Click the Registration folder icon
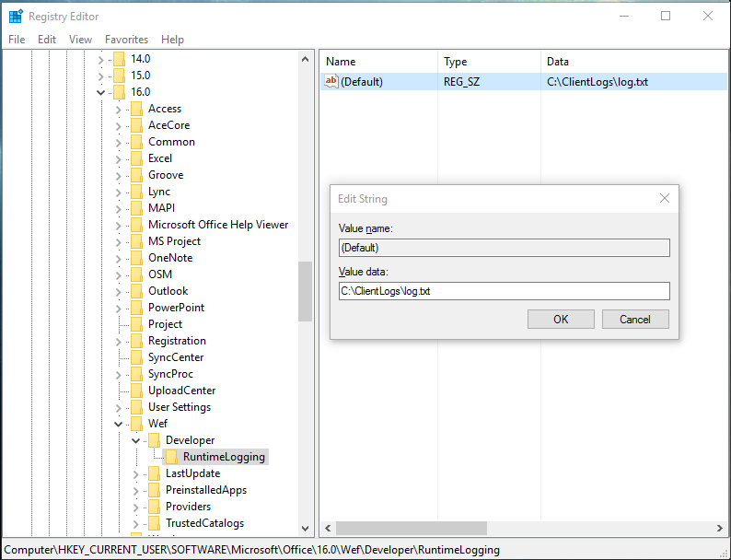This screenshot has height=560, width=731. pos(136,341)
